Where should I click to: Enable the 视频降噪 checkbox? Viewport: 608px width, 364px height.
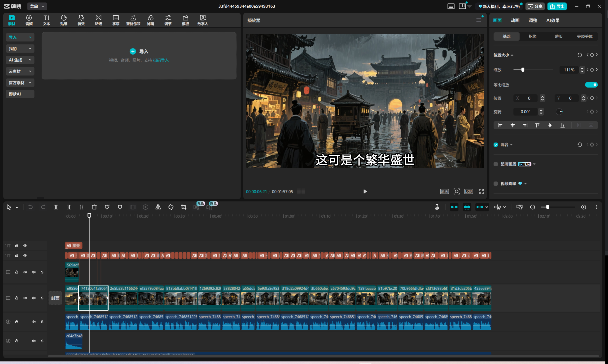(496, 184)
